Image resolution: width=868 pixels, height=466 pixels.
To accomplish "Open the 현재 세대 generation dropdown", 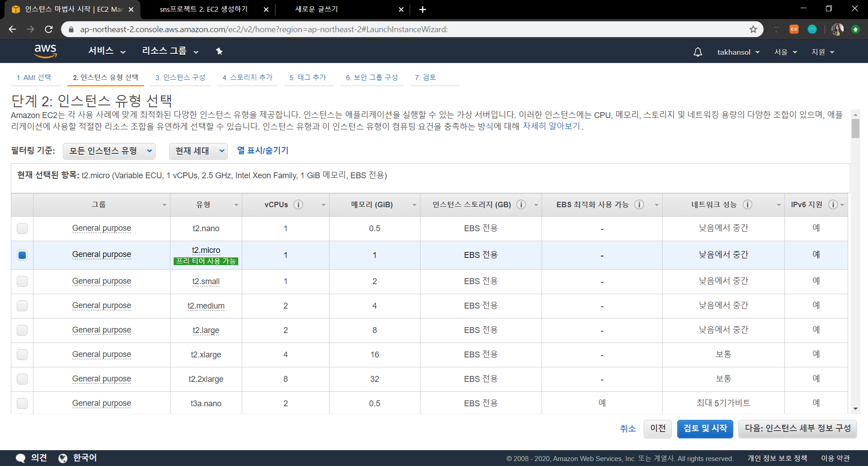I will pyautogui.click(x=198, y=151).
